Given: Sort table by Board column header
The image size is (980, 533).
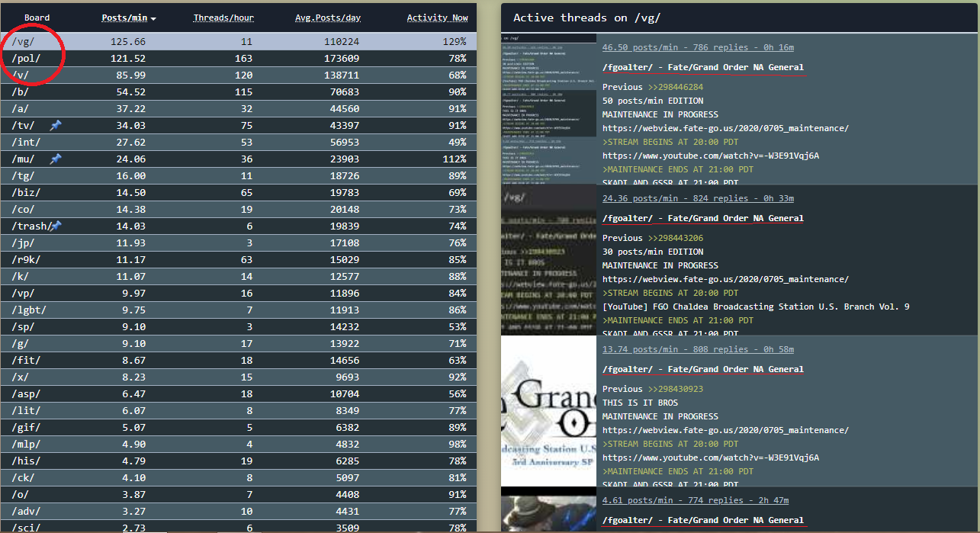Looking at the screenshot, I should [37, 18].
